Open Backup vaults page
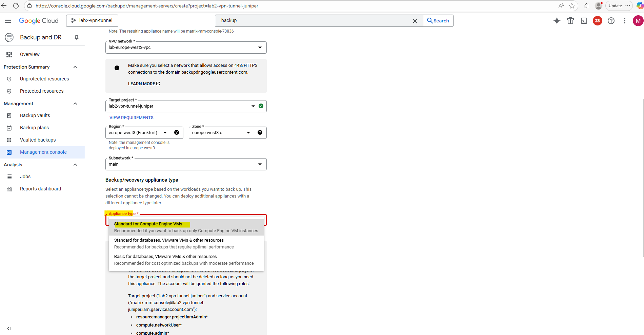Image resolution: width=644 pixels, height=335 pixels. (35, 115)
